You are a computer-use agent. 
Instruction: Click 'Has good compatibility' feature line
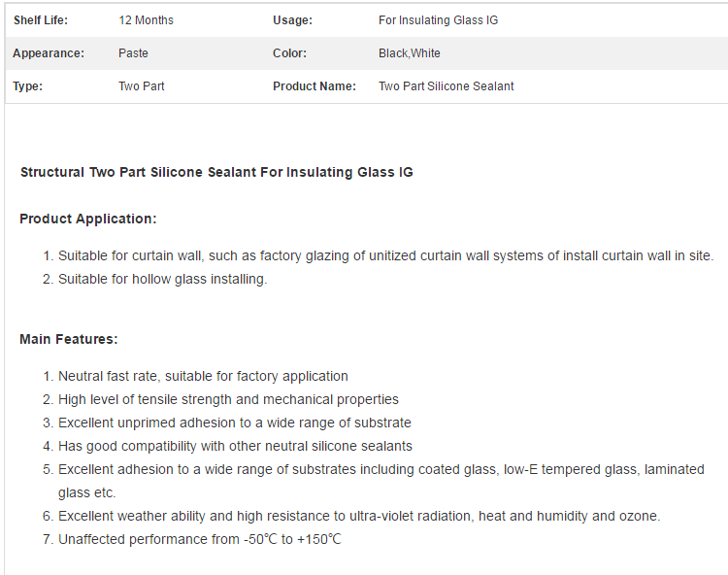click(x=235, y=446)
